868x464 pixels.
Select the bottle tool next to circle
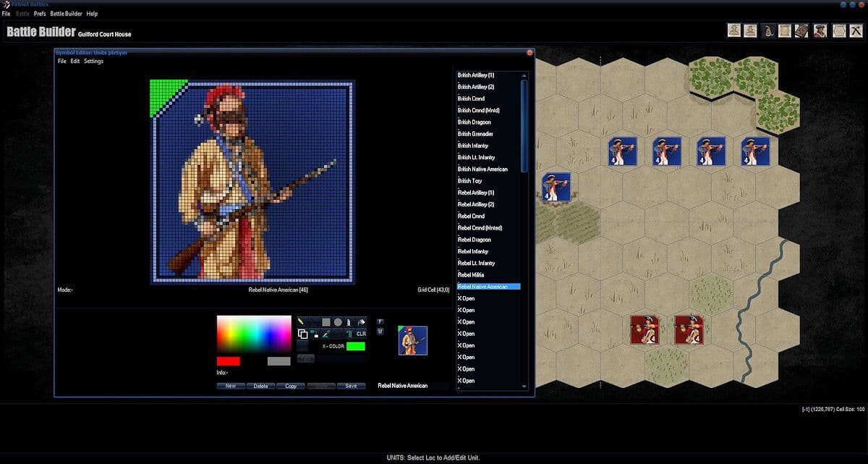(349, 322)
